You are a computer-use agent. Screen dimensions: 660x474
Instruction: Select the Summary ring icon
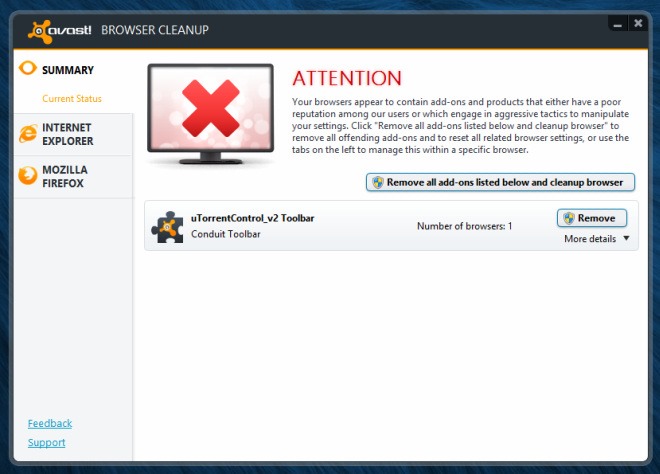[28, 68]
